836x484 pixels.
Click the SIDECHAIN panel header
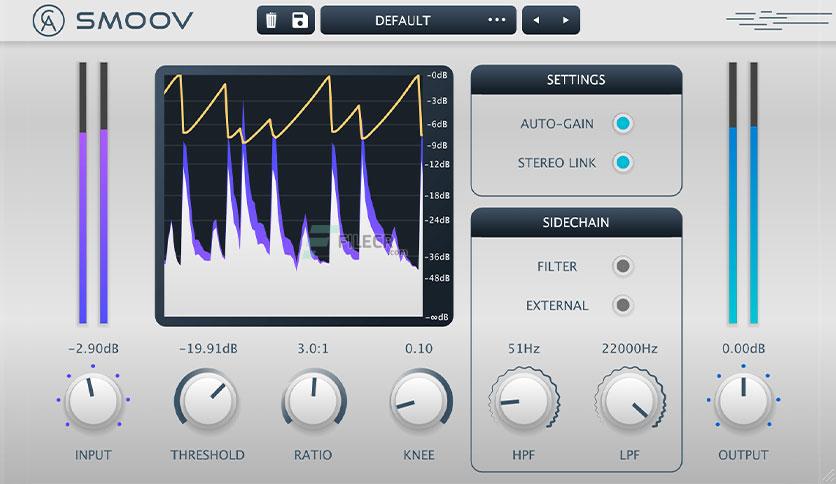click(x=576, y=222)
